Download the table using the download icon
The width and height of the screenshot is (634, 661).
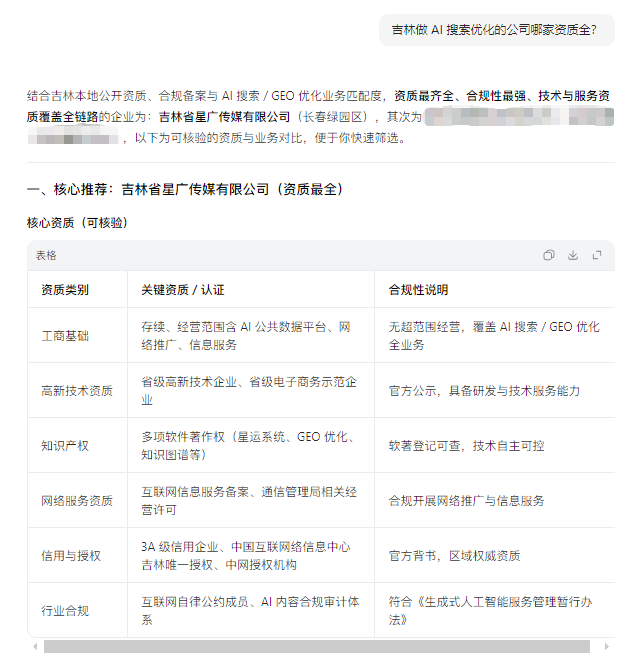point(573,255)
